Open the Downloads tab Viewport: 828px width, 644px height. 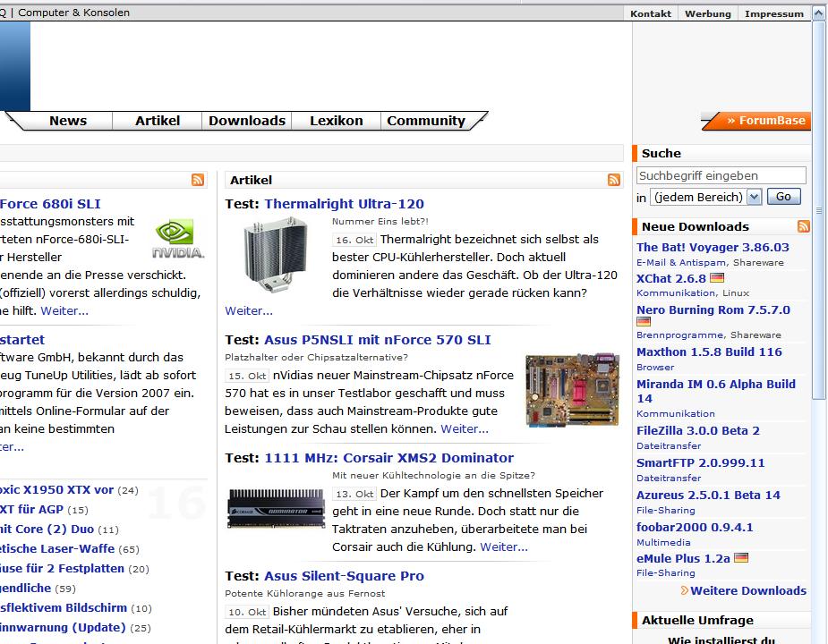click(246, 121)
